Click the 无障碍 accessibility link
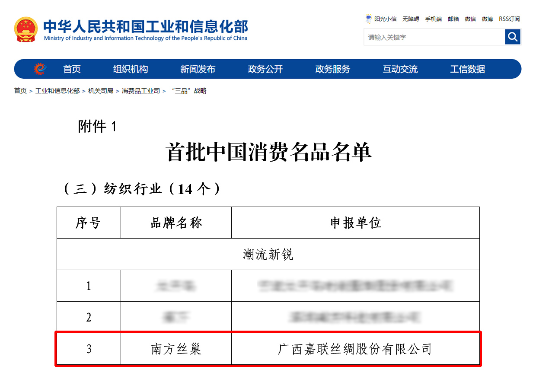Screen dimensions: 536x392 (411, 19)
